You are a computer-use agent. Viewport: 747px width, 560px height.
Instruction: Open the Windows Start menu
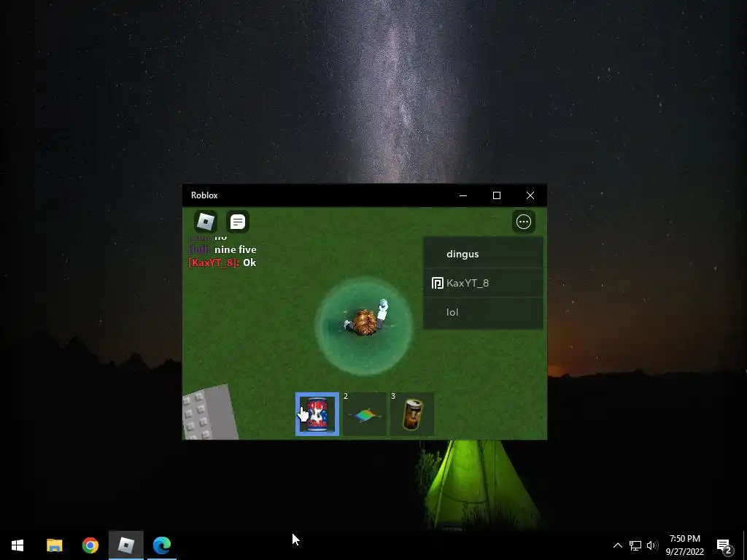click(x=18, y=545)
